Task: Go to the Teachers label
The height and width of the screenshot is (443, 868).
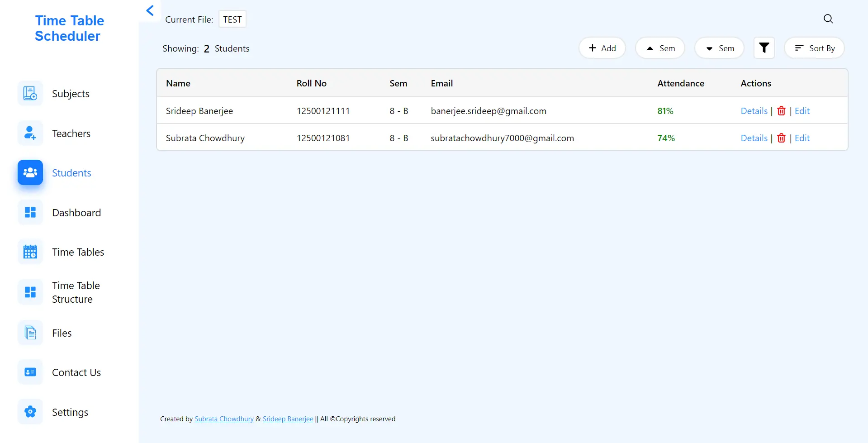Action: 71,133
